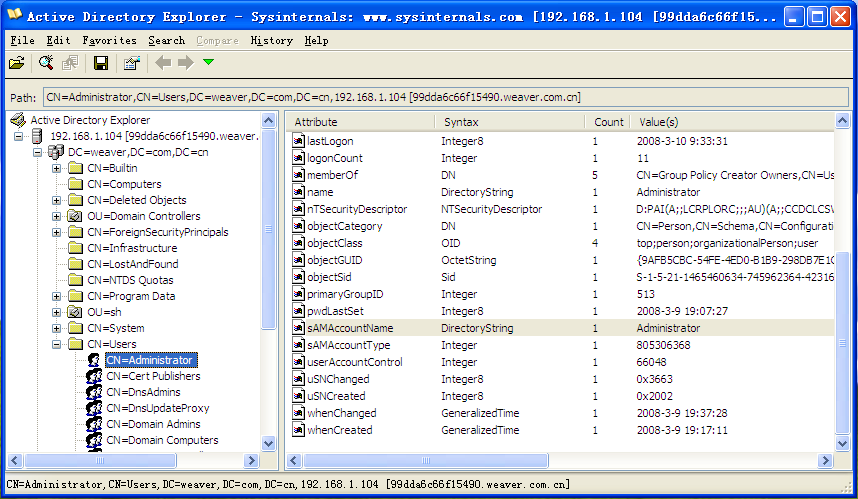Collapse the CN=Users node
The width and height of the screenshot is (858, 499).
pos(56,344)
